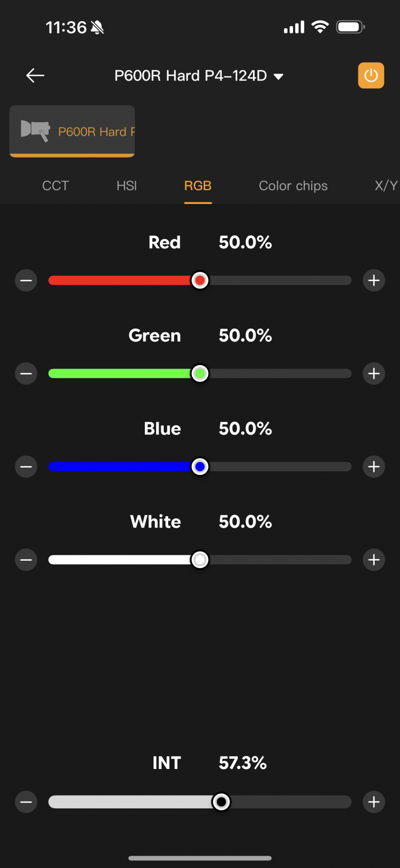The image size is (400, 868).
Task: Tap the back arrow icon
Action: pyautogui.click(x=35, y=75)
